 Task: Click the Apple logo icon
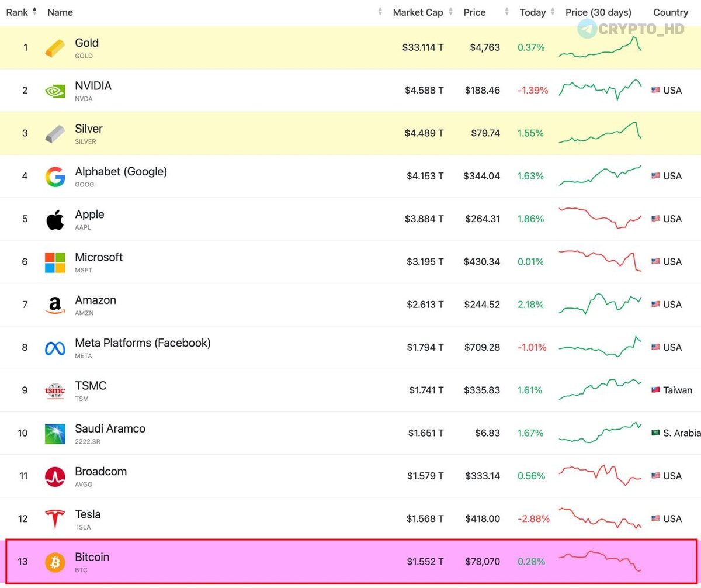pyautogui.click(x=55, y=219)
